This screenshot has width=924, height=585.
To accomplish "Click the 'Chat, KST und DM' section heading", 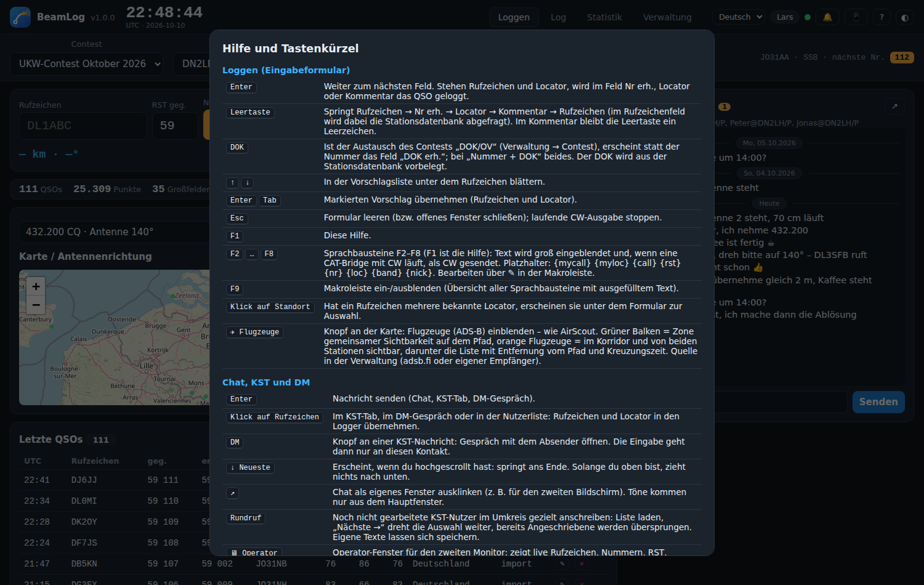I will tap(266, 382).
